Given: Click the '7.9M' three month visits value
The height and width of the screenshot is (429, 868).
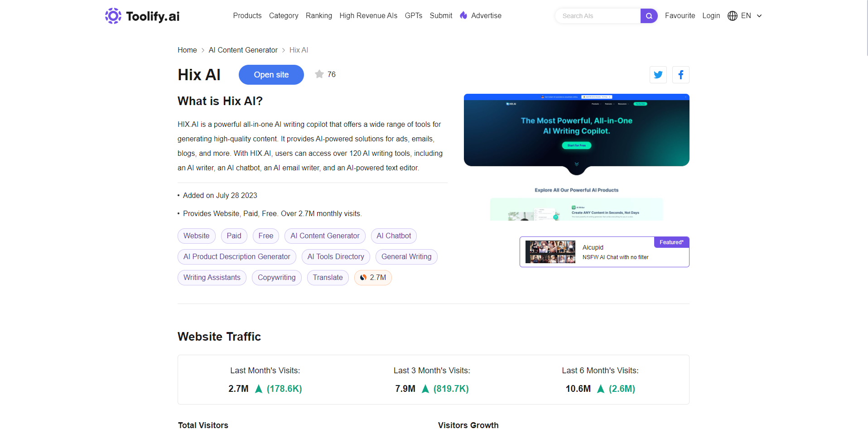Looking at the screenshot, I should (405, 389).
